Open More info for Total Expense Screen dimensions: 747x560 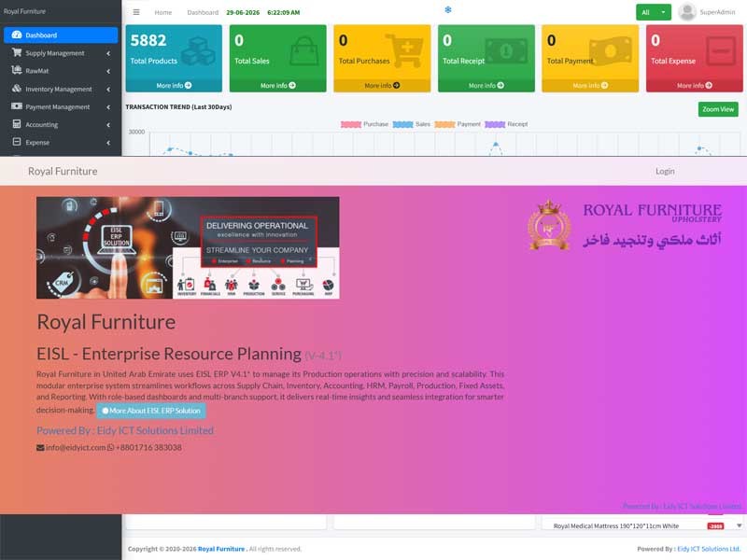click(695, 86)
